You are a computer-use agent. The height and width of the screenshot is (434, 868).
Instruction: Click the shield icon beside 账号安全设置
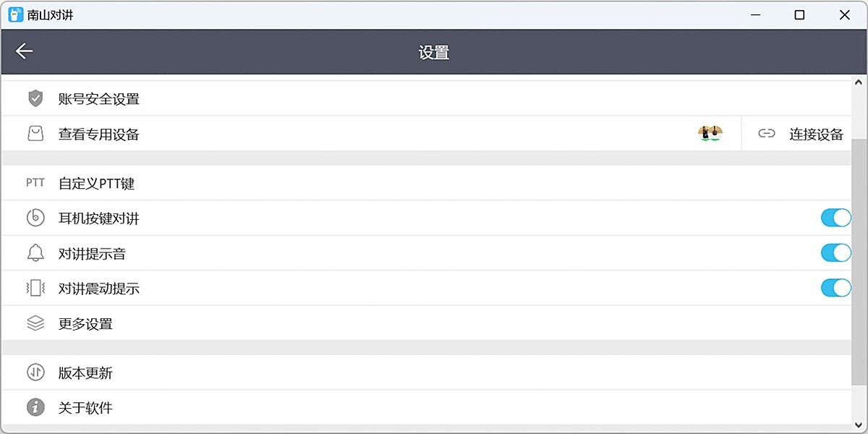point(35,98)
